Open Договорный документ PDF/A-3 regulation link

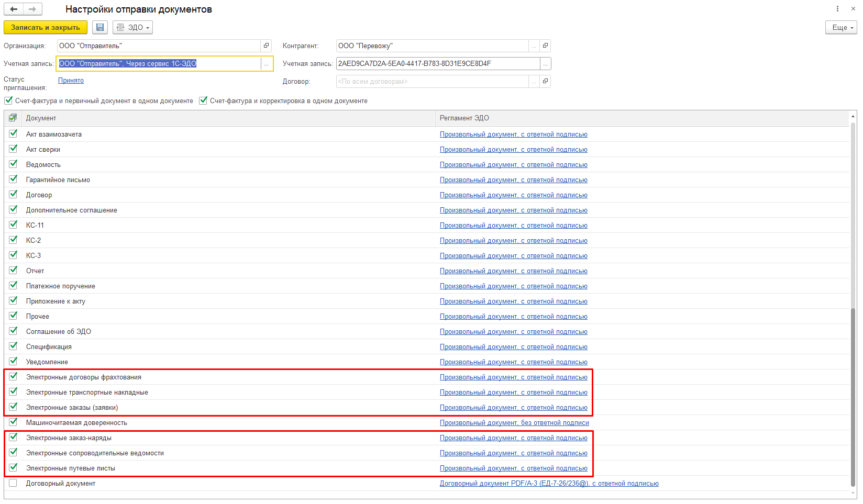(x=549, y=484)
